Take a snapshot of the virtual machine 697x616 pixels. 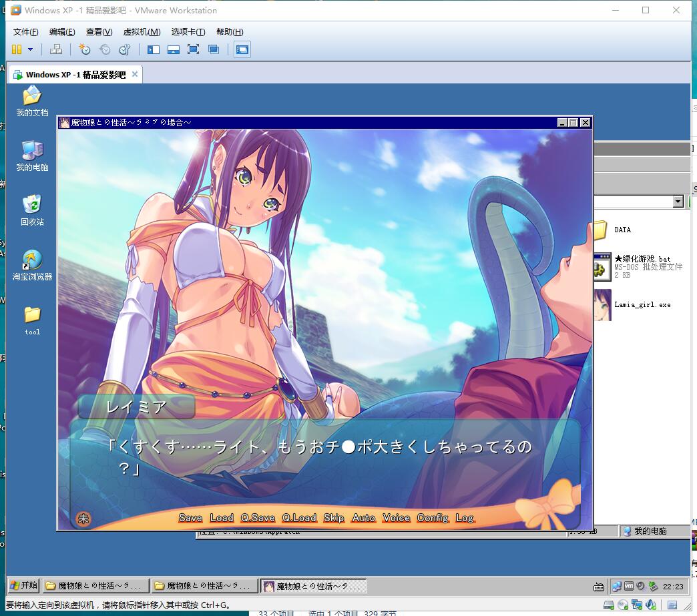(85, 49)
